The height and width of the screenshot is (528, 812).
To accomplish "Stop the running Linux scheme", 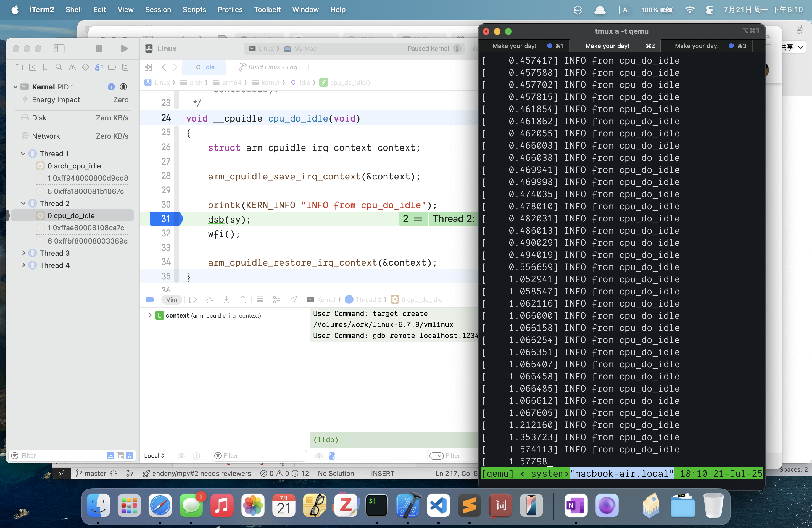I will tap(99, 48).
